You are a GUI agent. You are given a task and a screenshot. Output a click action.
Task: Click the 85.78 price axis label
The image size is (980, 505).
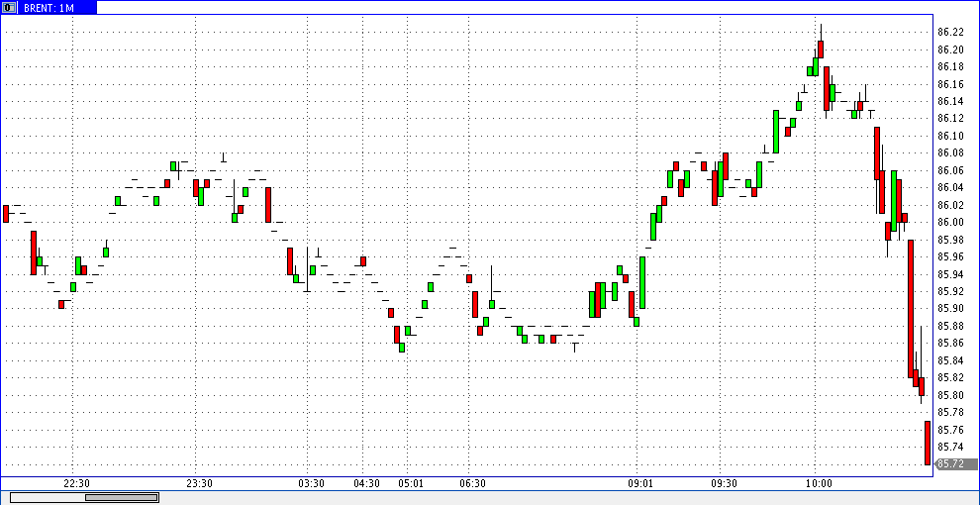click(950, 413)
